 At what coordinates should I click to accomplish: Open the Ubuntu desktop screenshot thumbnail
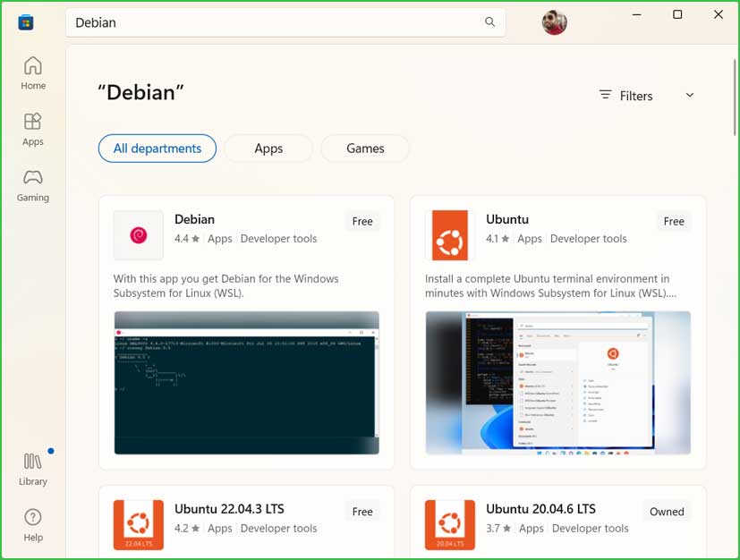coord(557,383)
